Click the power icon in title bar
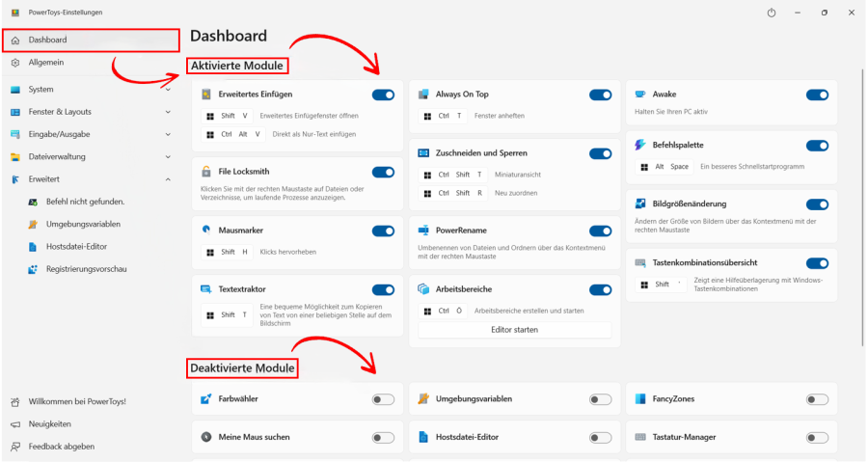This screenshot has width=868, height=462. click(x=772, y=13)
